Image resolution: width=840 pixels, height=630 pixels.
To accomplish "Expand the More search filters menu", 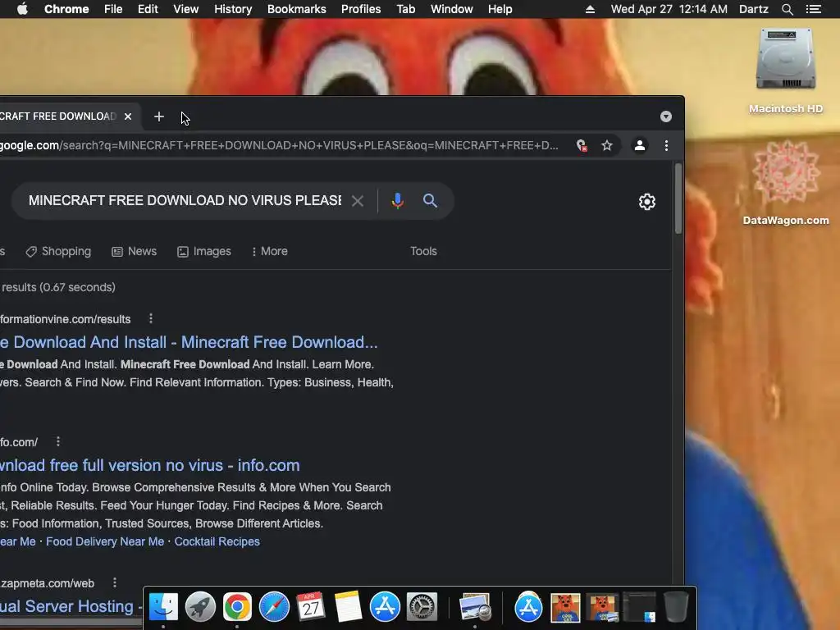I will point(269,251).
